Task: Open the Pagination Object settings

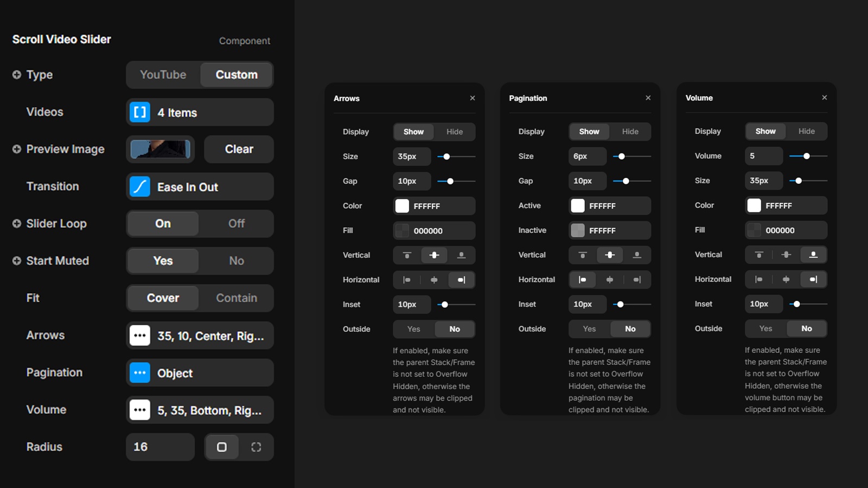Action: [200, 373]
